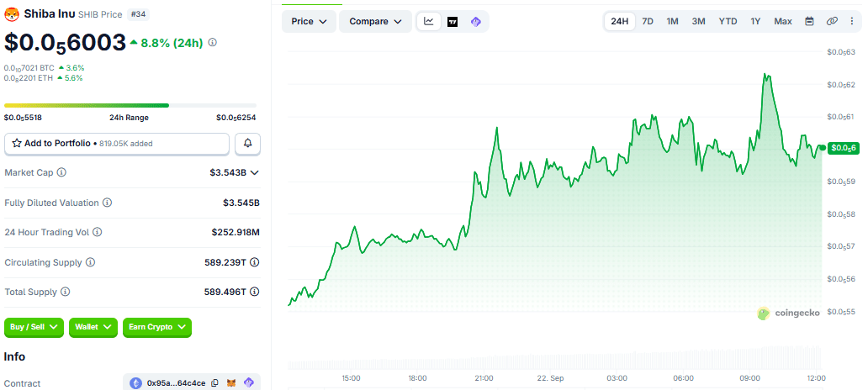Open the calendar date range picker
This screenshot has height=390, width=868.
[809, 22]
